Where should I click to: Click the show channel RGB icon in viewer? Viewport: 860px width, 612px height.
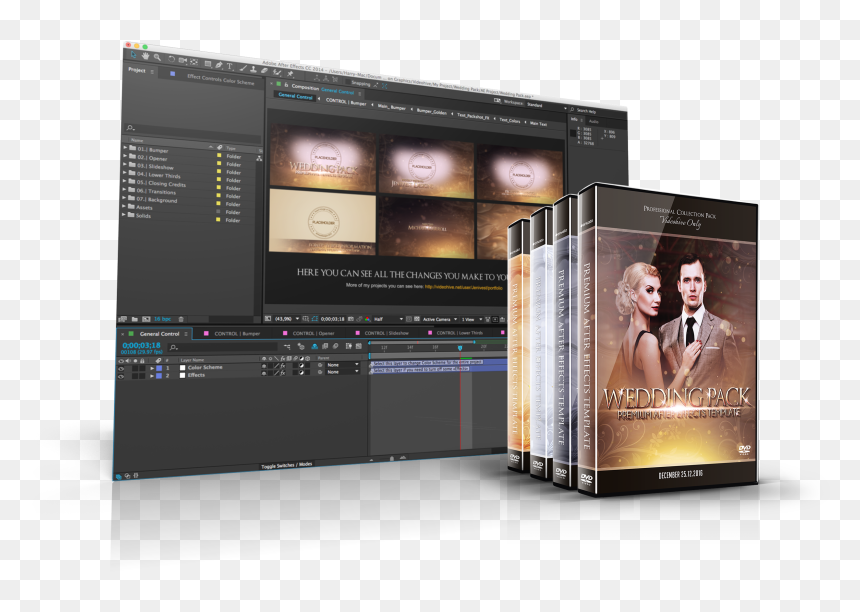click(367, 319)
